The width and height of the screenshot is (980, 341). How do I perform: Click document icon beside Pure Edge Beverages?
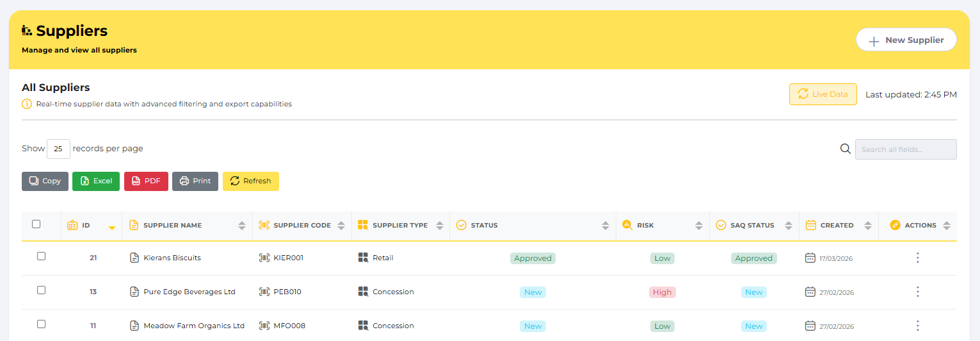pyautogui.click(x=134, y=292)
